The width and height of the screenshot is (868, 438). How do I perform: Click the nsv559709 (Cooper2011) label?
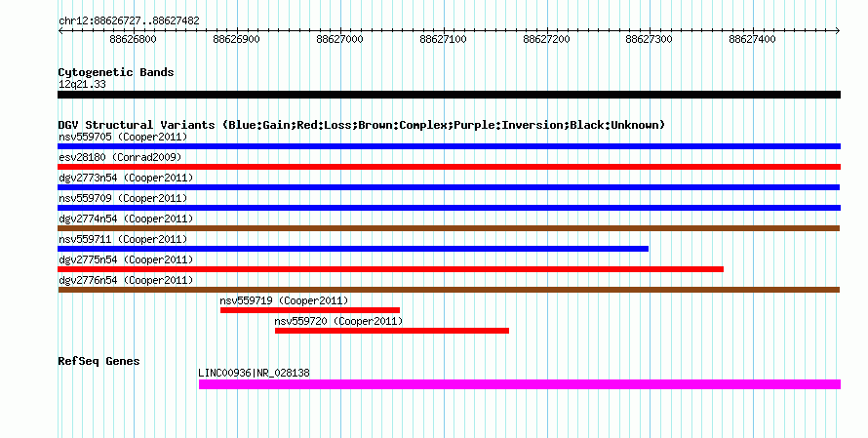point(123,198)
